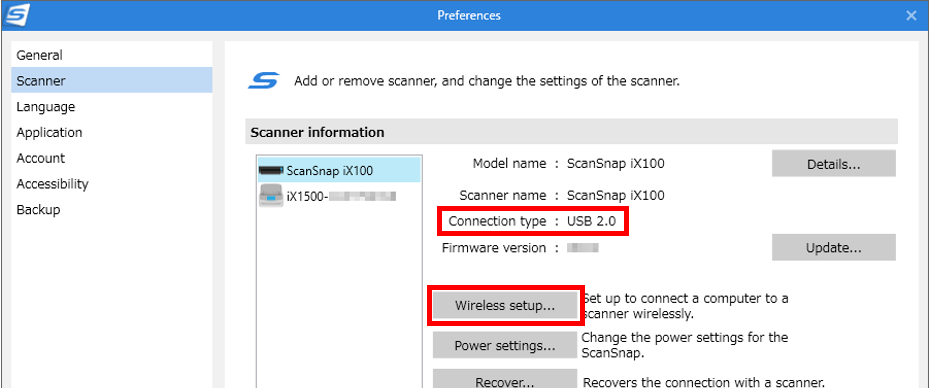Click the 'Add or remove scanner' description text
Viewport: 930px width, 388px height.
(x=487, y=81)
